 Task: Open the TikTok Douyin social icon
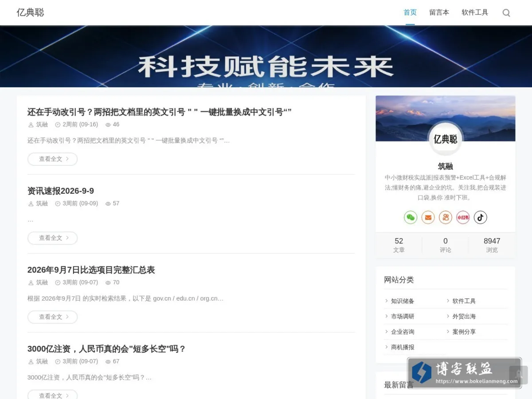point(481,217)
